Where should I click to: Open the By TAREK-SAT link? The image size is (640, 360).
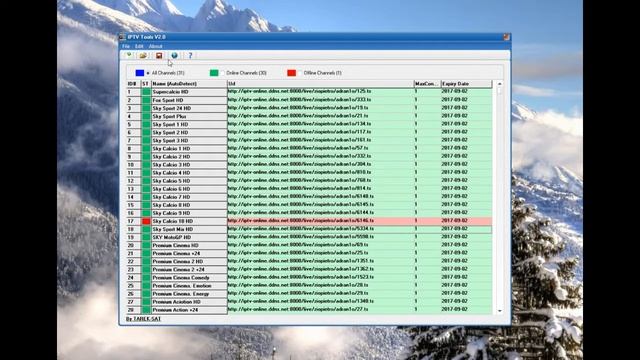pos(143,319)
